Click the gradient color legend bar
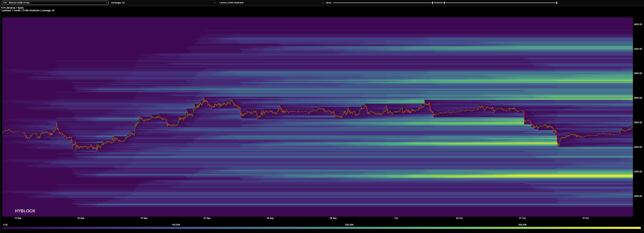 [322, 228]
